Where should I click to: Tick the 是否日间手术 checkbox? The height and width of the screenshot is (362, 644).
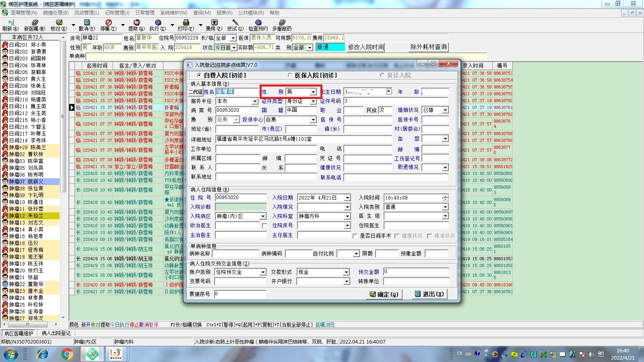[x=355, y=236]
